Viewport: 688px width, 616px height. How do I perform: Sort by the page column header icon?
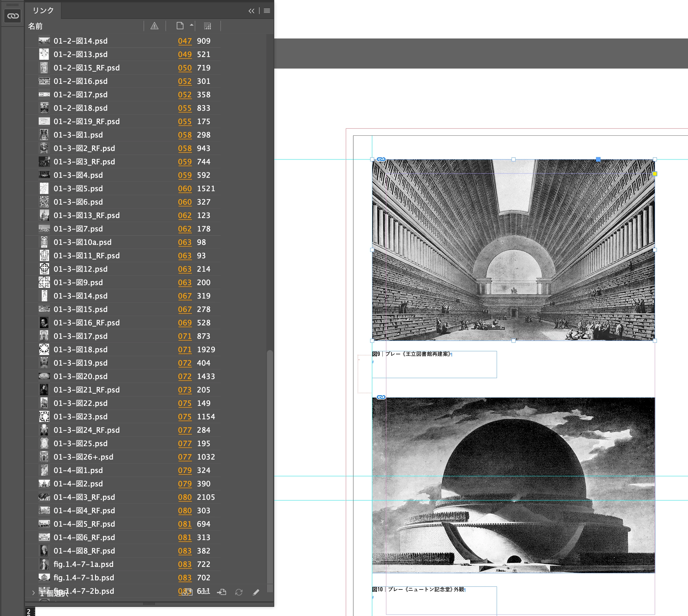click(x=180, y=26)
